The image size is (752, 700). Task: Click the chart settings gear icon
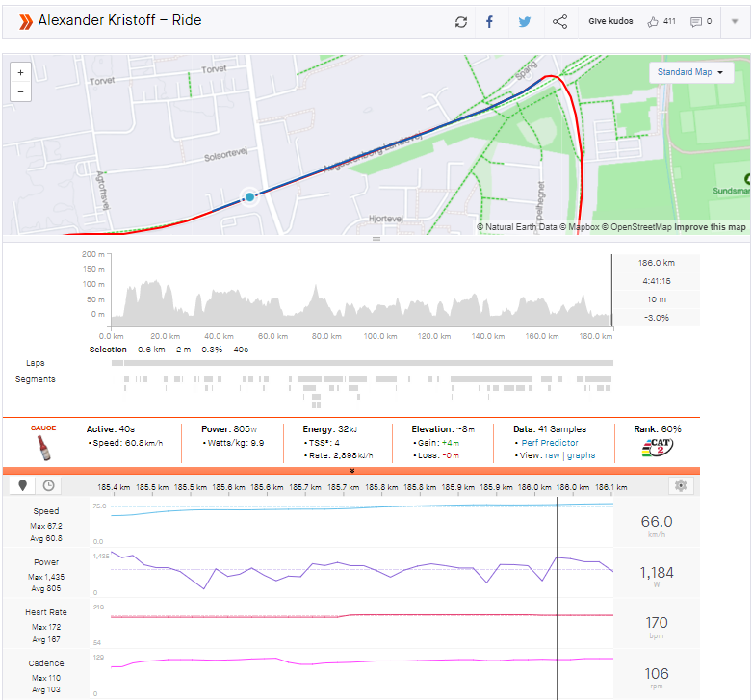coord(681,486)
